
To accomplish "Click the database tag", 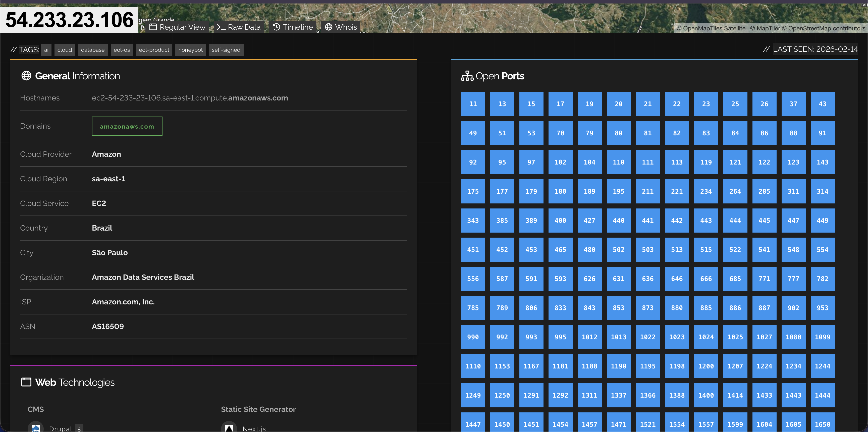I will point(93,50).
